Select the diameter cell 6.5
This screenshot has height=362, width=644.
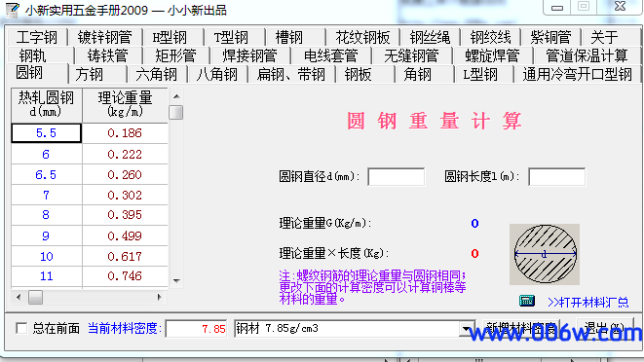pos(46,175)
